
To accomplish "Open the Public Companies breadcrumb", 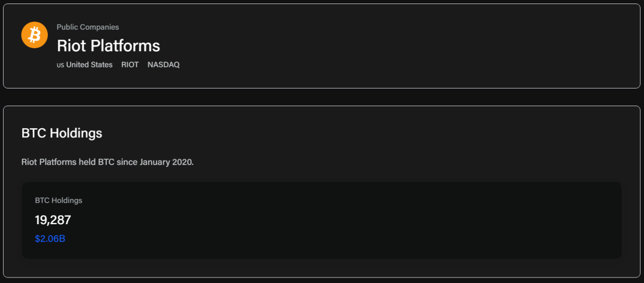I will pos(88,27).
